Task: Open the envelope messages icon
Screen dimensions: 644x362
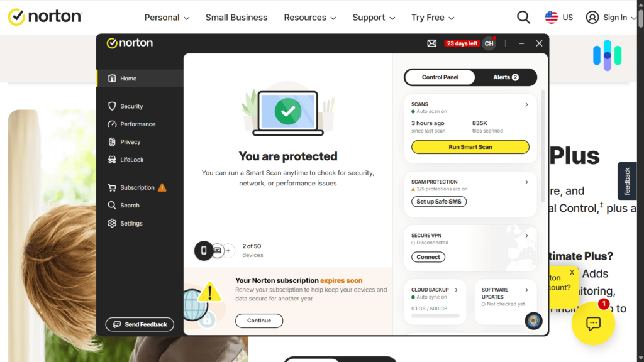Action: [x=431, y=43]
